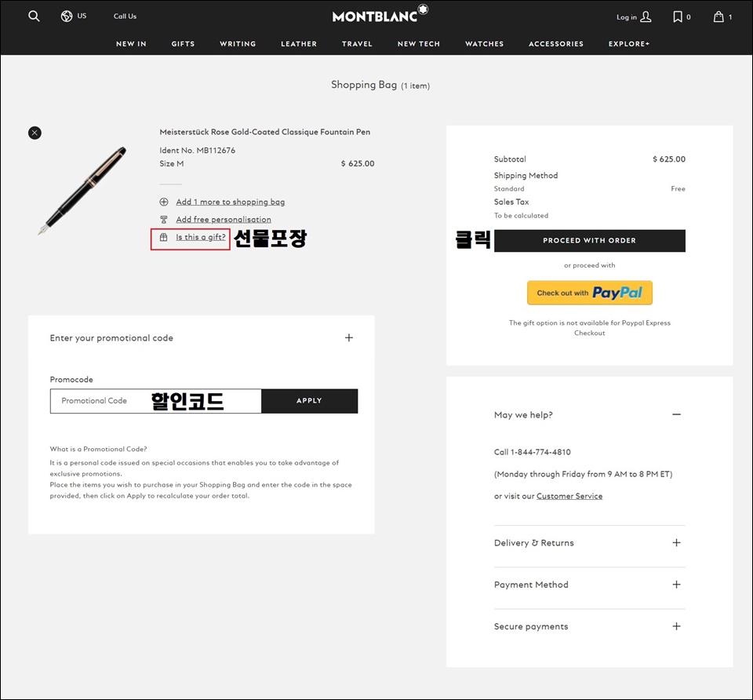Open Meisterstück Rose Gold-Coated pen title
753x700 pixels.
tap(264, 132)
